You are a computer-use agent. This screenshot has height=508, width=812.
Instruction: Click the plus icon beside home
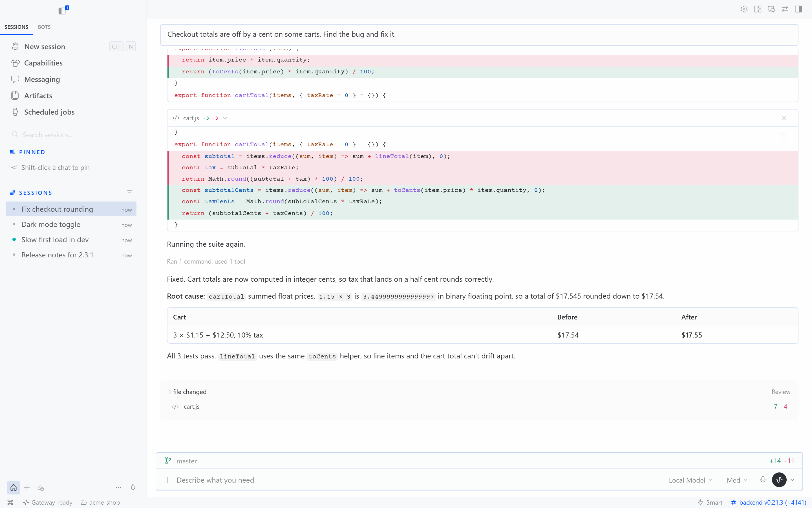click(x=27, y=487)
